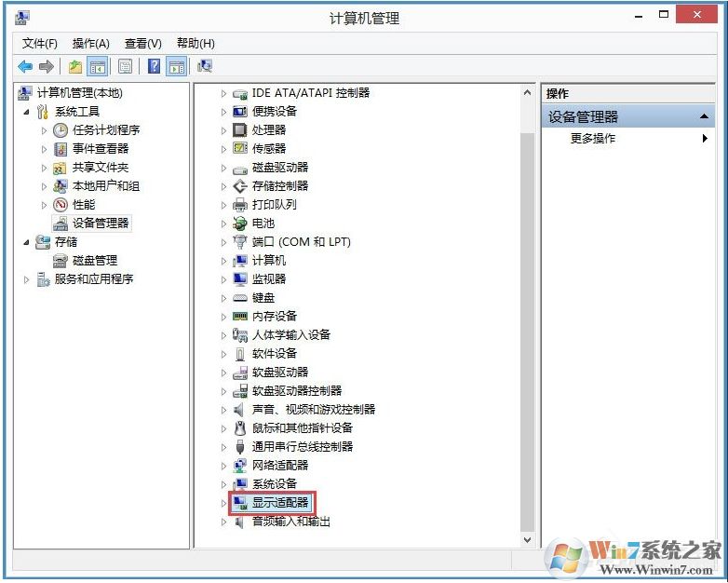Select 设备管理器 in the left tree
Viewport: 728px width, 583px height.
pyautogui.click(x=101, y=224)
